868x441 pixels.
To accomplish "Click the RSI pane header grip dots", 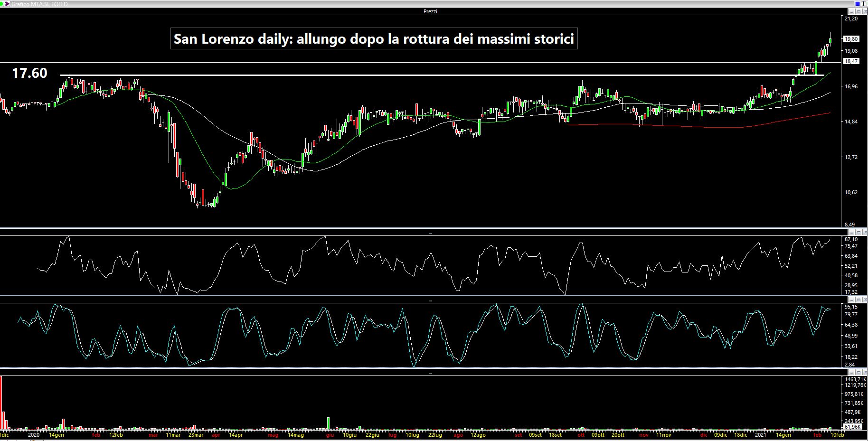I will click(430, 233).
